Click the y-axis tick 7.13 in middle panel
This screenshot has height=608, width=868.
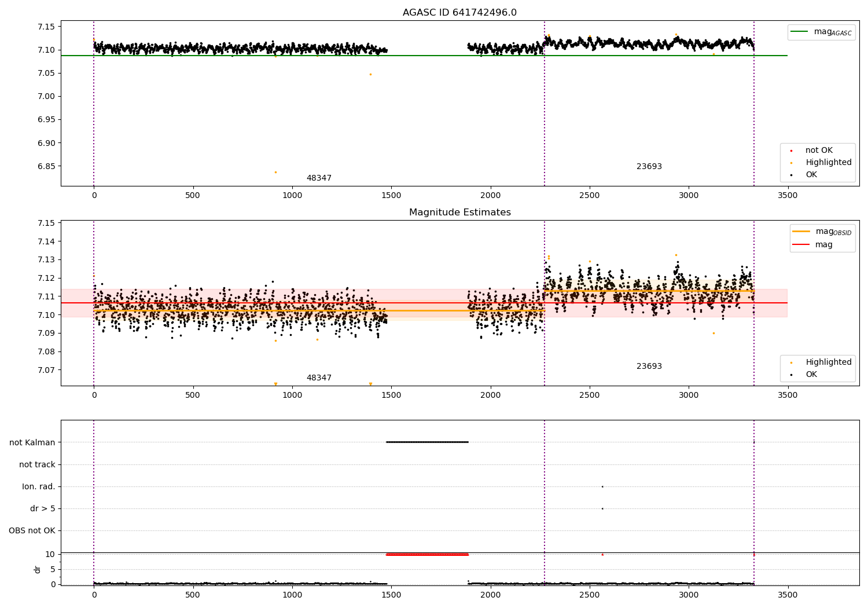pos(46,260)
